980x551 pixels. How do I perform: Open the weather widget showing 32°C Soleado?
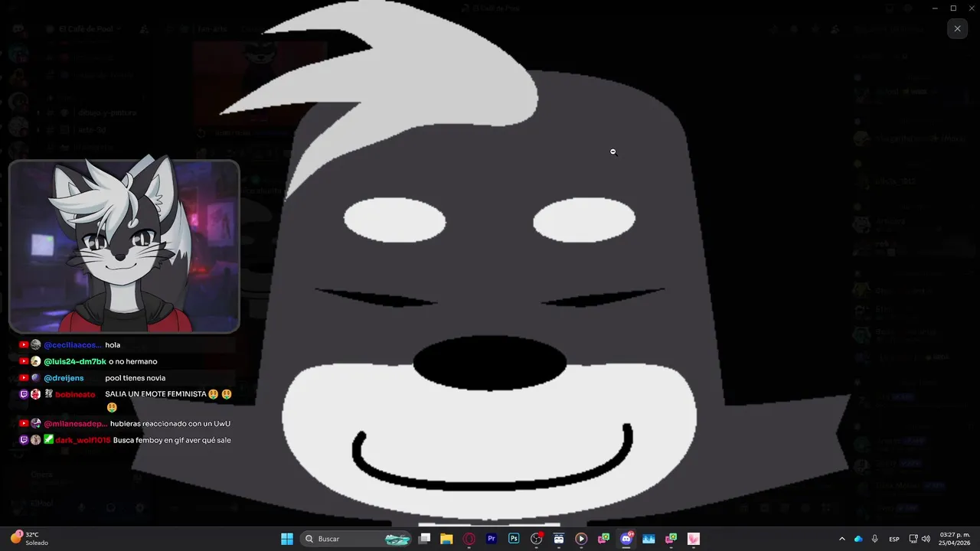pos(29,539)
